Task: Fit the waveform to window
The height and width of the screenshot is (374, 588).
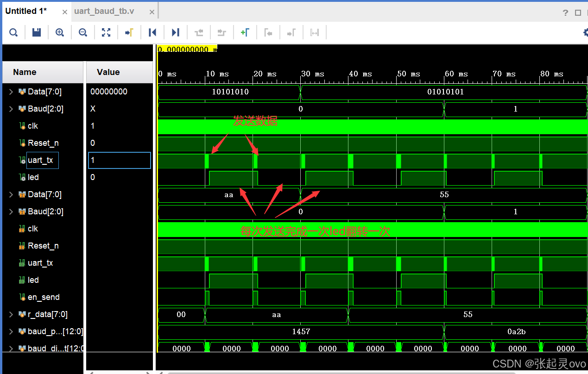Action: [x=106, y=32]
